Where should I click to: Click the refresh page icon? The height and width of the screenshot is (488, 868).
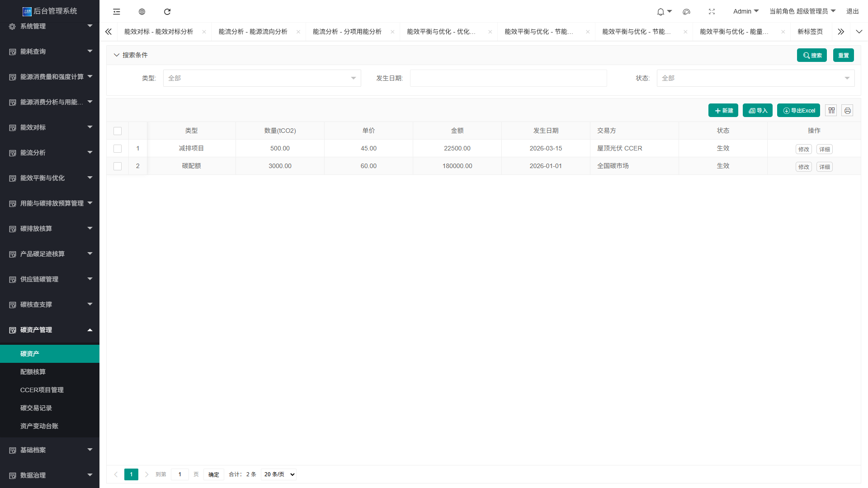(167, 12)
